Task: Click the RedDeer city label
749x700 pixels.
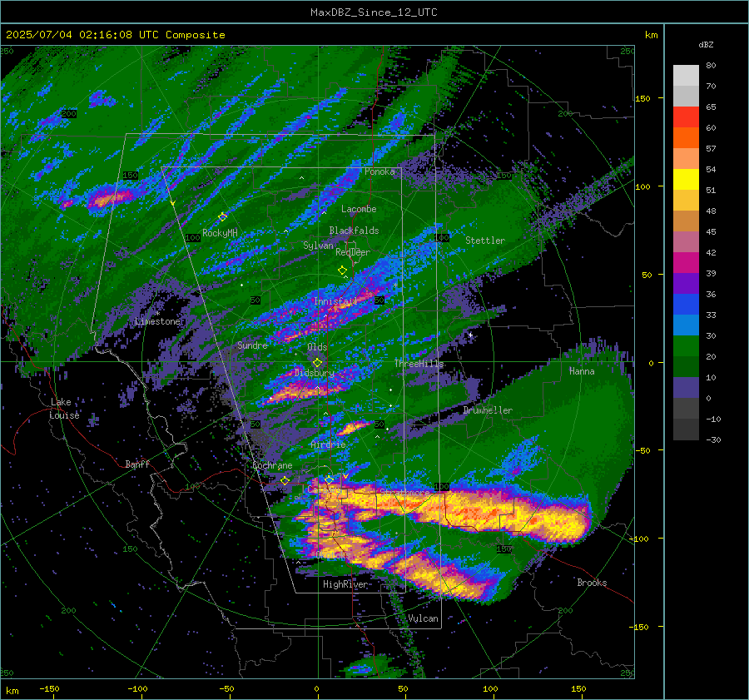Action: (353, 252)
